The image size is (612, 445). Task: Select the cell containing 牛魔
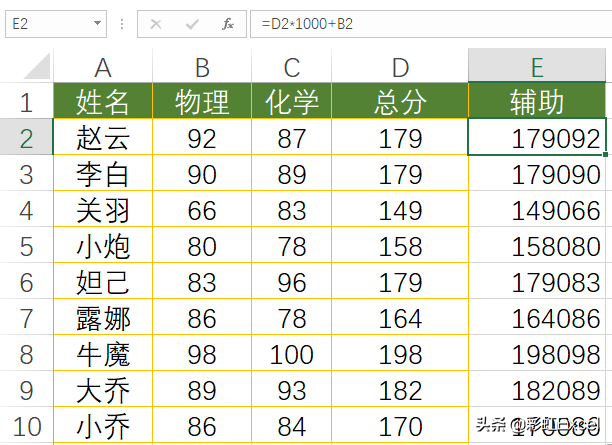[103, 352]
